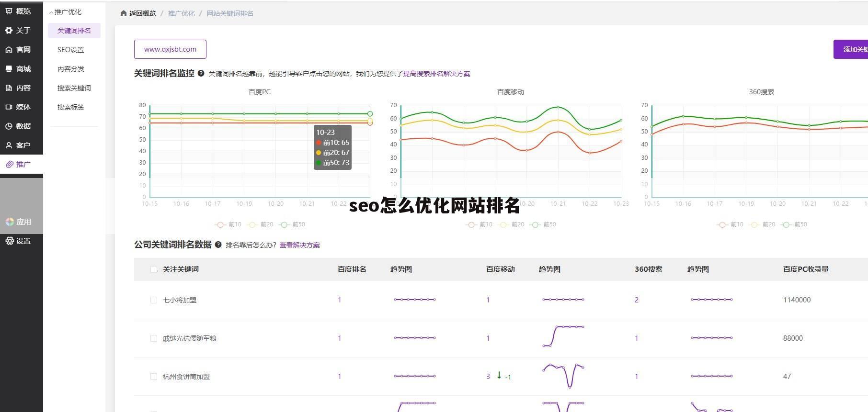Toggle 前50 legend under 百度PC chart
Viewport: 868px width, 412px height.
click(x=292, y=224)
